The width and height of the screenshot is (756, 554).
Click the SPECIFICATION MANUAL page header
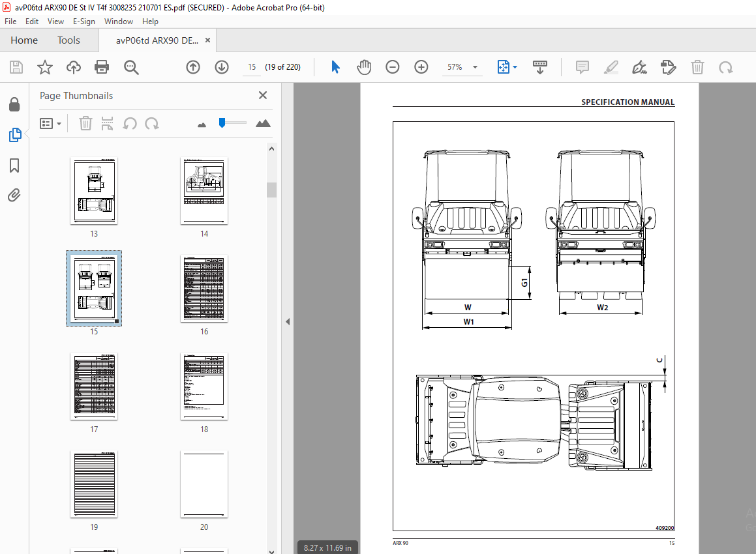click(x=627, y=102)
